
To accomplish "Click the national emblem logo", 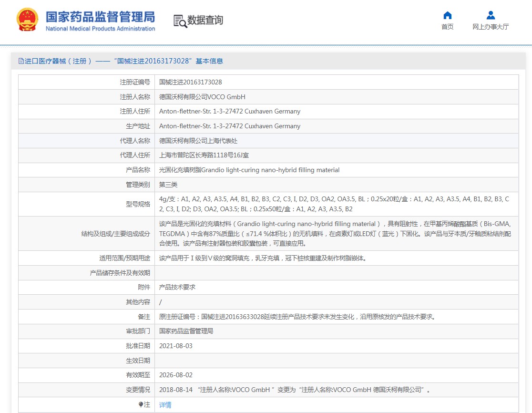I will tap(28, 20).
